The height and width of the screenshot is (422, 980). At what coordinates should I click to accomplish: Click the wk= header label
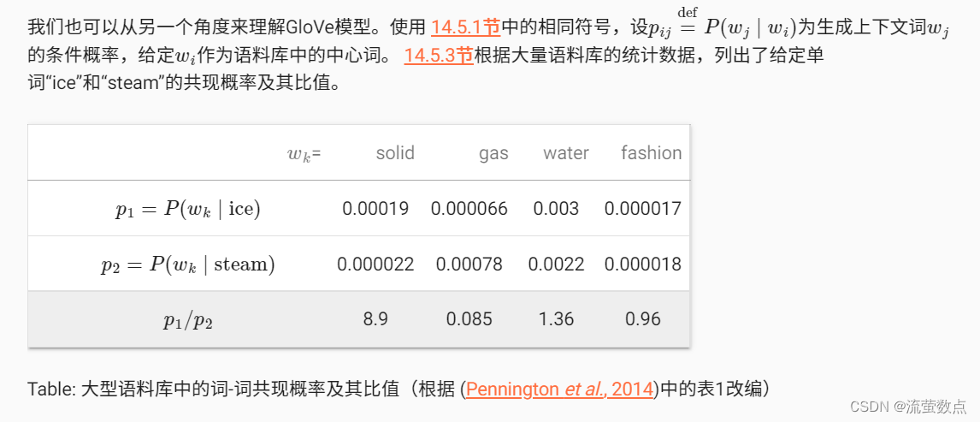click(x=304, y=154)
